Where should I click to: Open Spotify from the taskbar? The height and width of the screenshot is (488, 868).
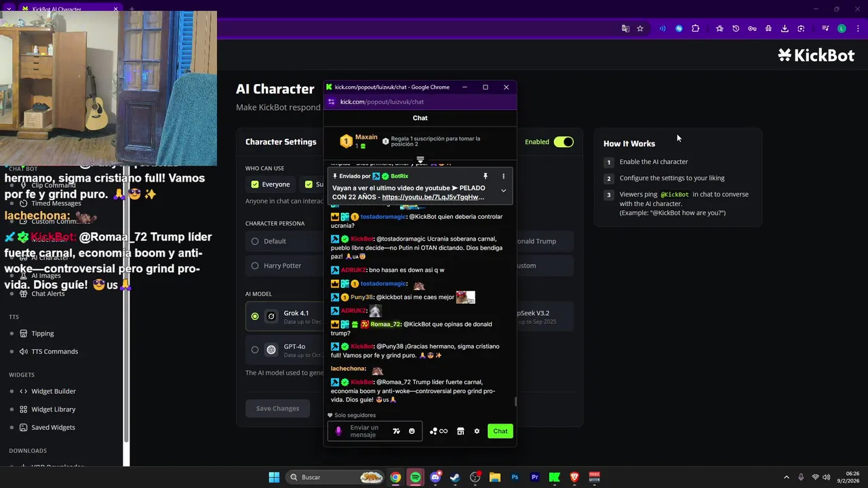tap(415, 477)
